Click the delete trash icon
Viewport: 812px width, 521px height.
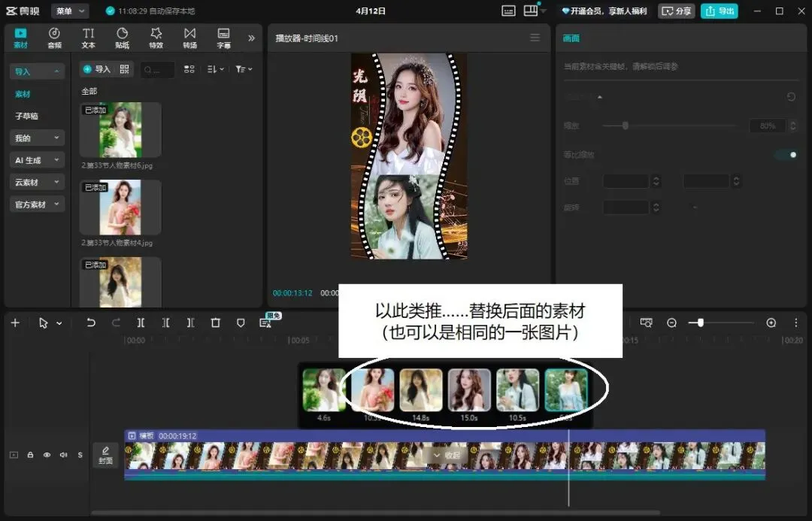[216, 323]
